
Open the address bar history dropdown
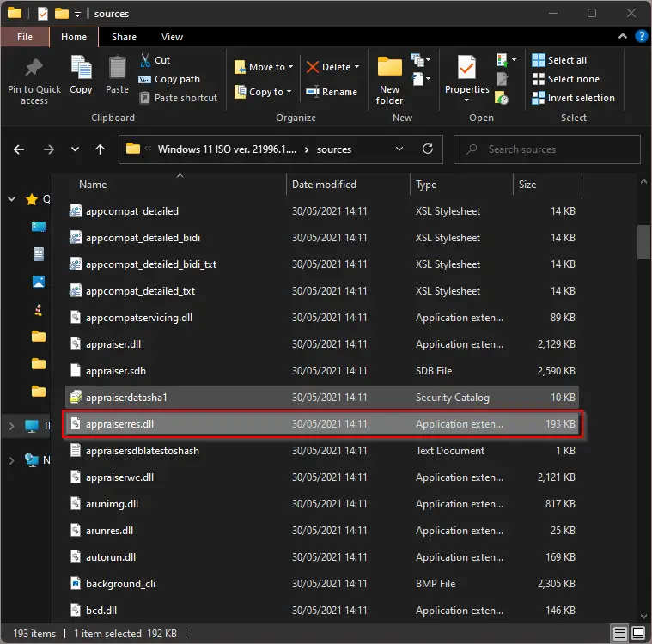pyautogui.click(x=399, y=149)
